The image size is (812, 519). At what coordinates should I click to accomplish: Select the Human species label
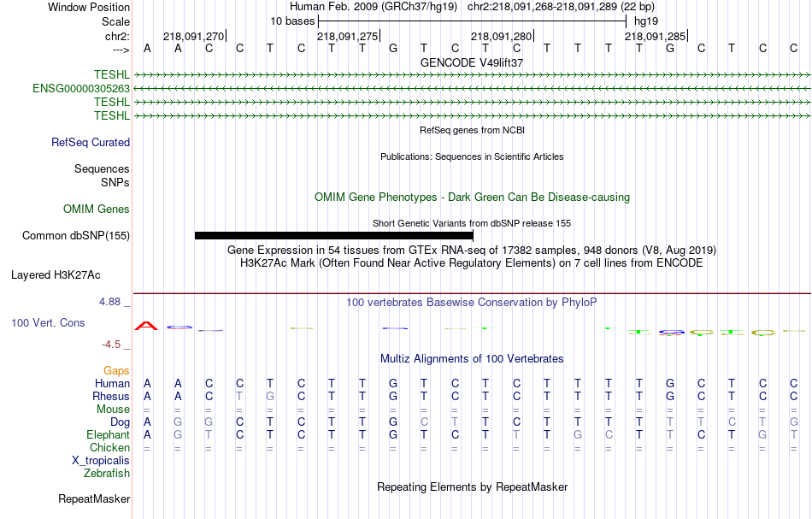coord(112,383)
